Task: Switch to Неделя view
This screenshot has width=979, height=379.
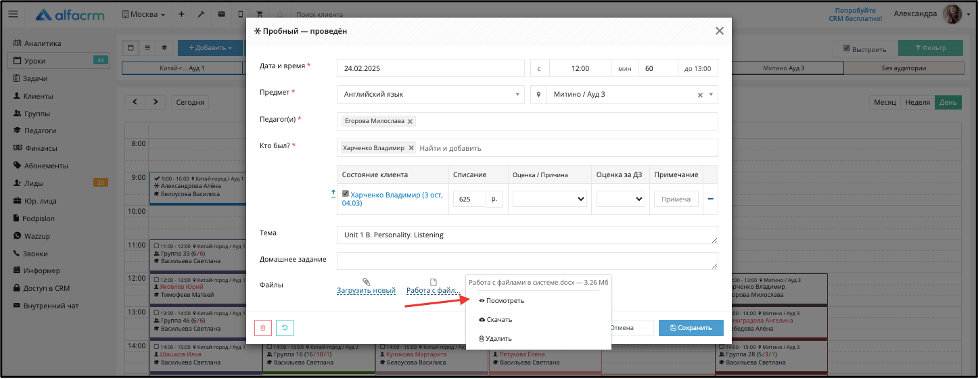Action: 917,102
